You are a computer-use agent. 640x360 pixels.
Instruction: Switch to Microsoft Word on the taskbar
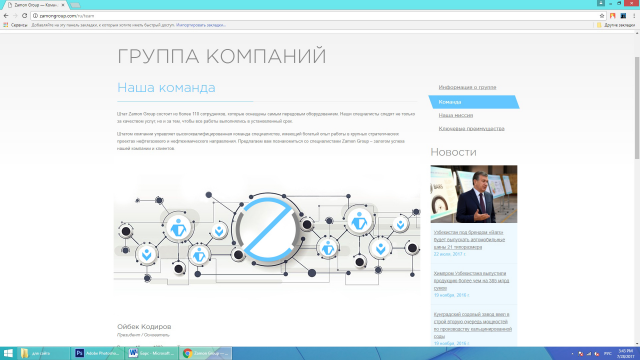click(151, 353)
